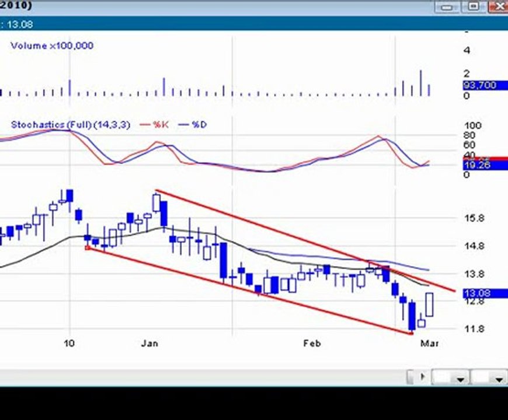Click the "93,700" volume value tag
This screenshot has width=508, height=420.
485,85
